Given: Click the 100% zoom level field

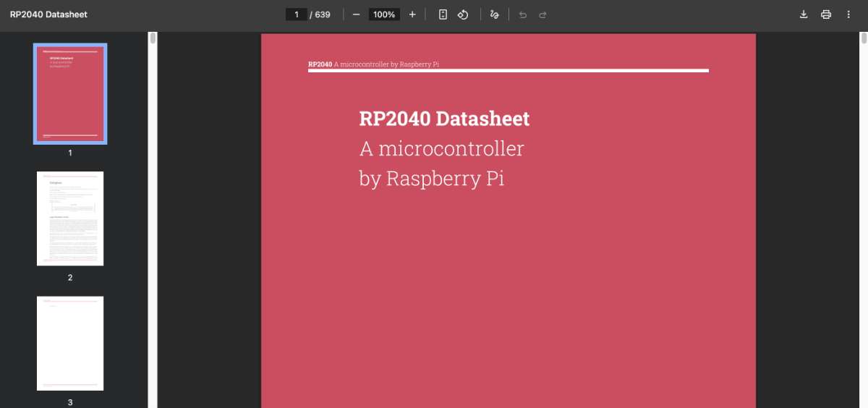Looking at the screenshot, I should pyautogui.click(x=384, y=14).
